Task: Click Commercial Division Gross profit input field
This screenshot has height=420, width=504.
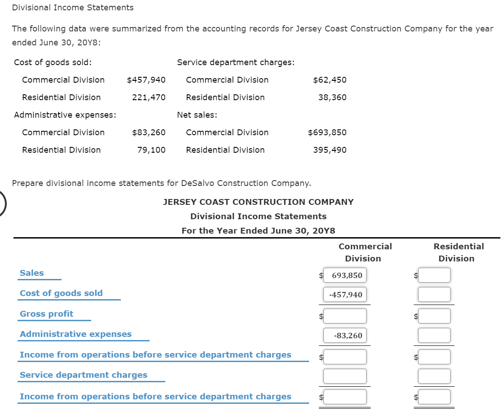Action: (x=345, y=316)
